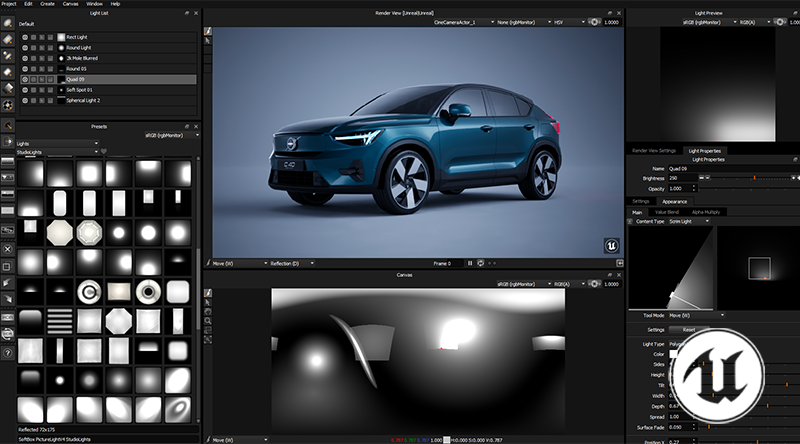The width and height of the screenshot is (800, 444).
Task: Float the Render View panel
Action: pyautogui.click(x=610, y=13)
